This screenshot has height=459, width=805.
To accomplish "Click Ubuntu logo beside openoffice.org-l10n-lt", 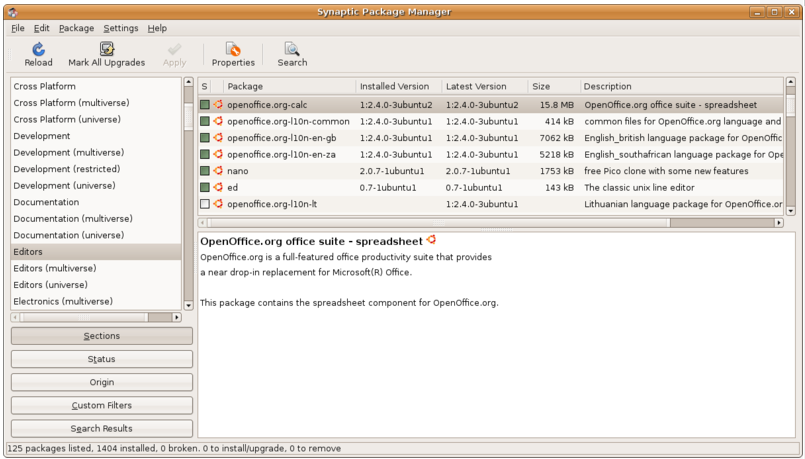I will tap(218, 204).
